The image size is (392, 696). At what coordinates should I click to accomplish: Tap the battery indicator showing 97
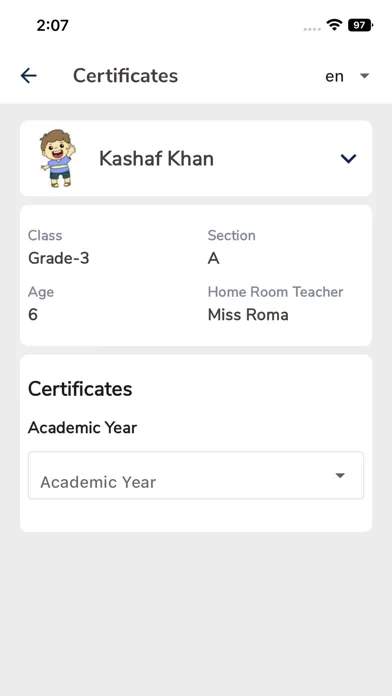[x=360, y=25]
